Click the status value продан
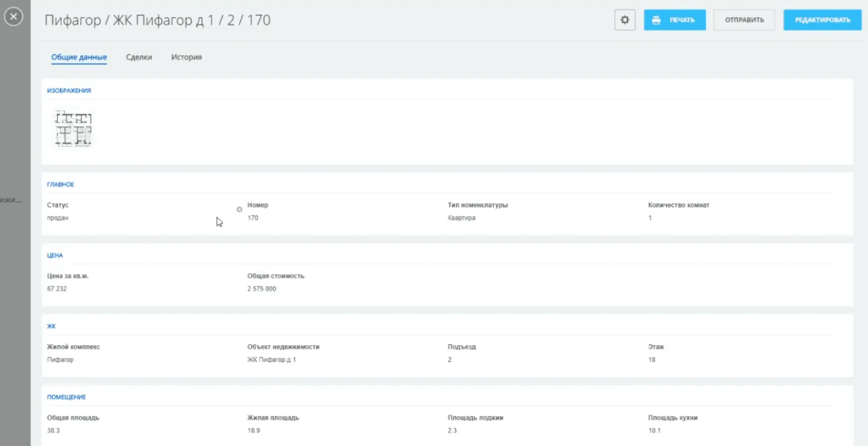The height and width of the screenshot is (446, 868). [x=58, y=218]
